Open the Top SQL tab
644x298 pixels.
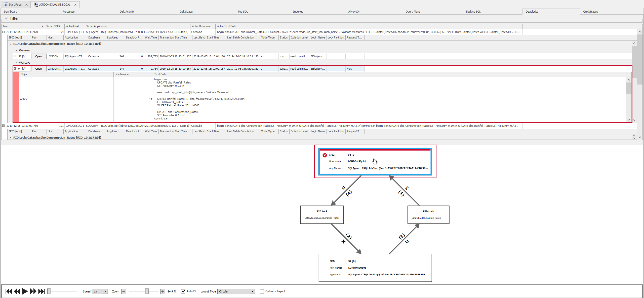(243, 11)
